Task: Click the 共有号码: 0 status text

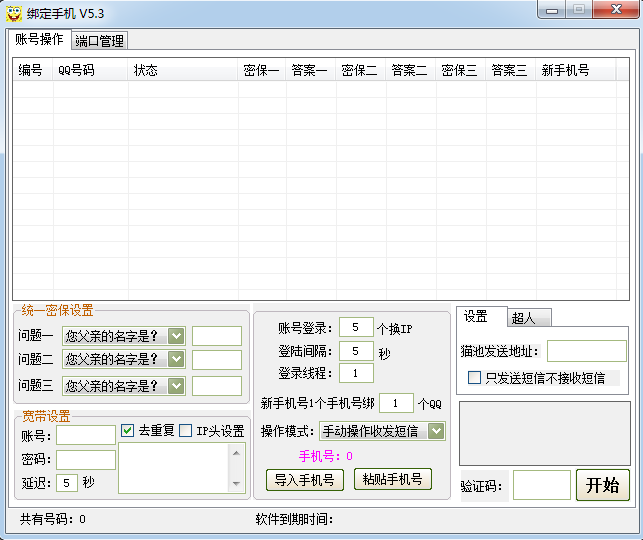Action: [53, 519]
